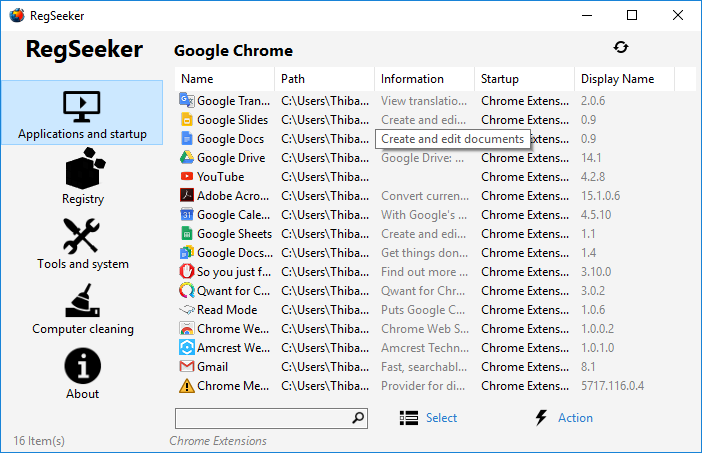Image resolution: width=702 pixels, height=453 pixels.
Task: Click the 'Convert curren...' information cell
Action: coord(425,196)
